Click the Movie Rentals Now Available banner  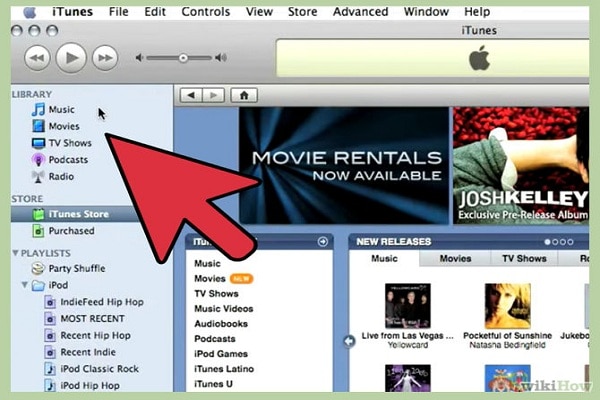pos(344,165)
